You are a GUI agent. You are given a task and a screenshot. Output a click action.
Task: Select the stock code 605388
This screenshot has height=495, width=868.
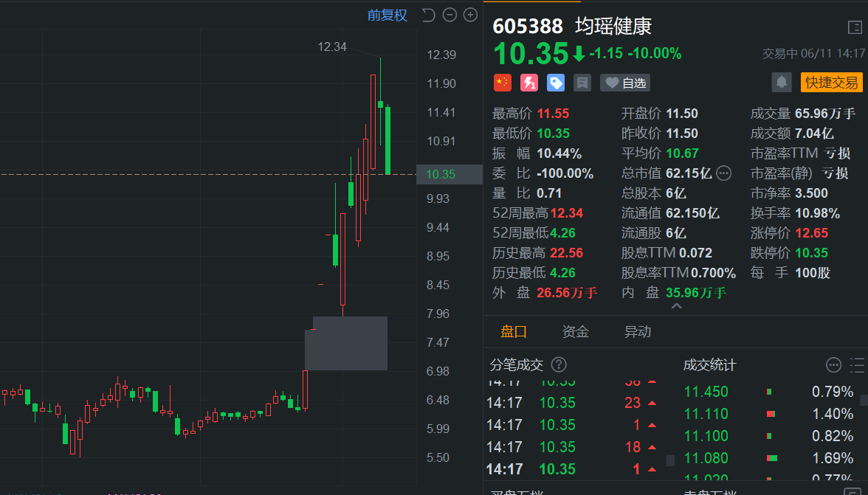tap(528, 26)
